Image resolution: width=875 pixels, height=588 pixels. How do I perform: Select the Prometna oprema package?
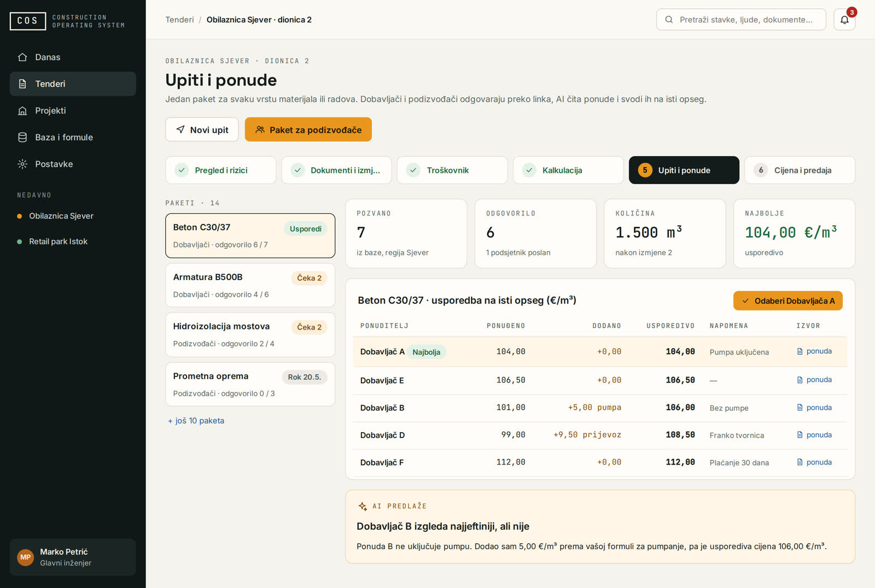point(250,384)
